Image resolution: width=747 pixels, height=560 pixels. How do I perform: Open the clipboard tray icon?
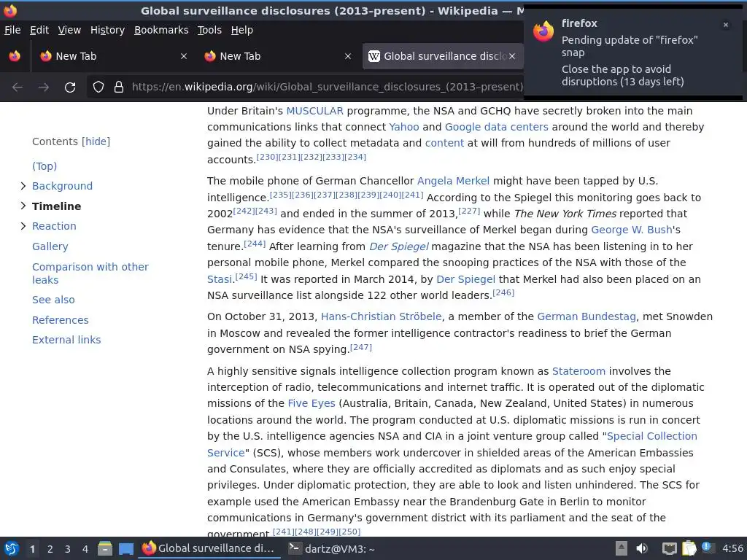pos(689,548)
